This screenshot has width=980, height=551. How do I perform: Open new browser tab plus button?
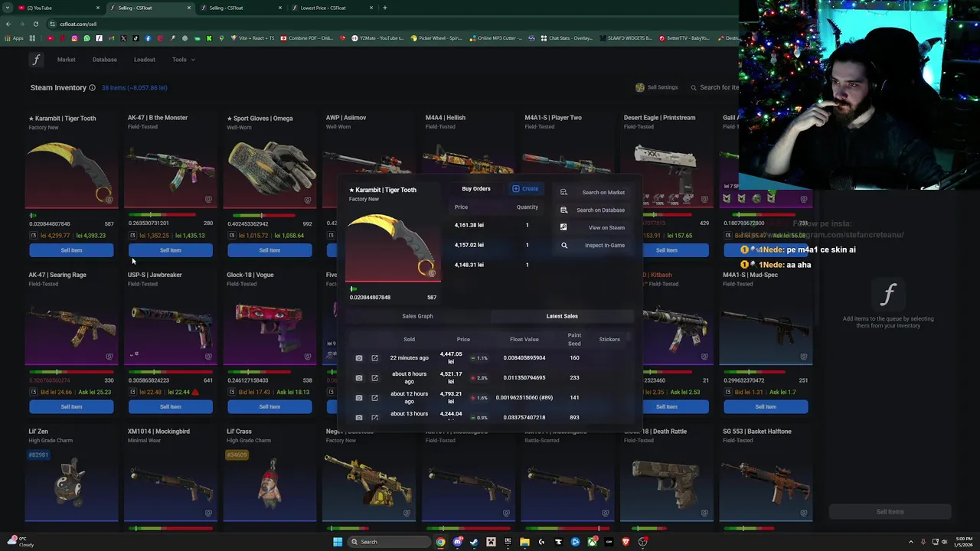click(x=385, y=8)
